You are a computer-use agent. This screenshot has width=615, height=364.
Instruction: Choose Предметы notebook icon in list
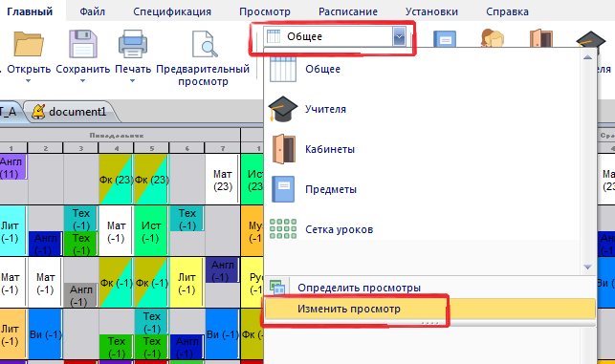coord(283,189)
